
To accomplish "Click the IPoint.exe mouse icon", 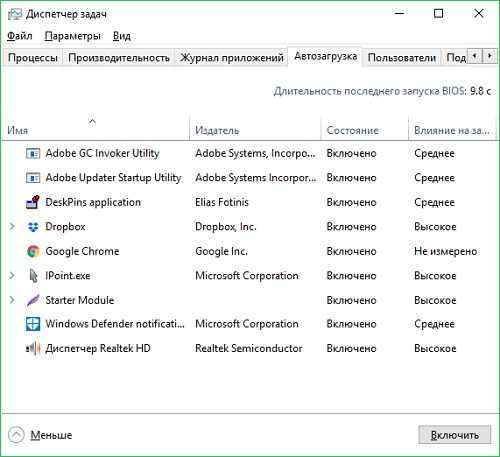I will [x=33, y=276].
